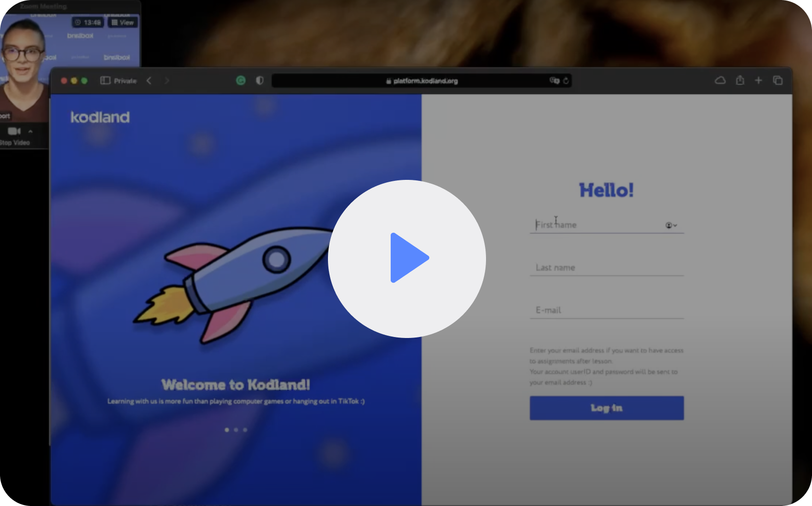
Task: Click the View button in Zoom window
Action: pos(122,22)
